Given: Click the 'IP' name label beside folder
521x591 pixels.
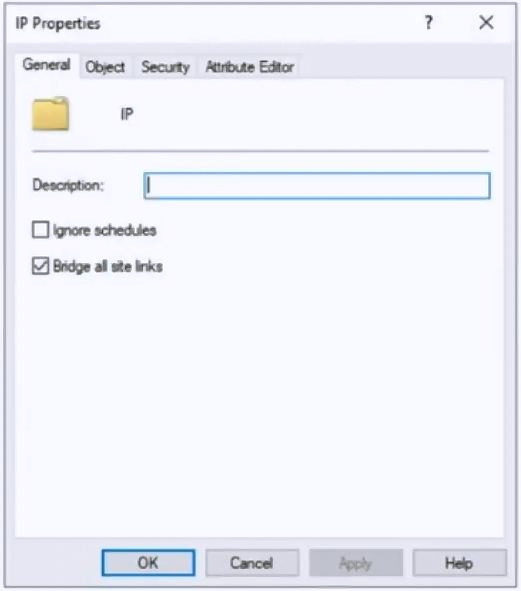Looking at the screenshot, I should [127, 114].
